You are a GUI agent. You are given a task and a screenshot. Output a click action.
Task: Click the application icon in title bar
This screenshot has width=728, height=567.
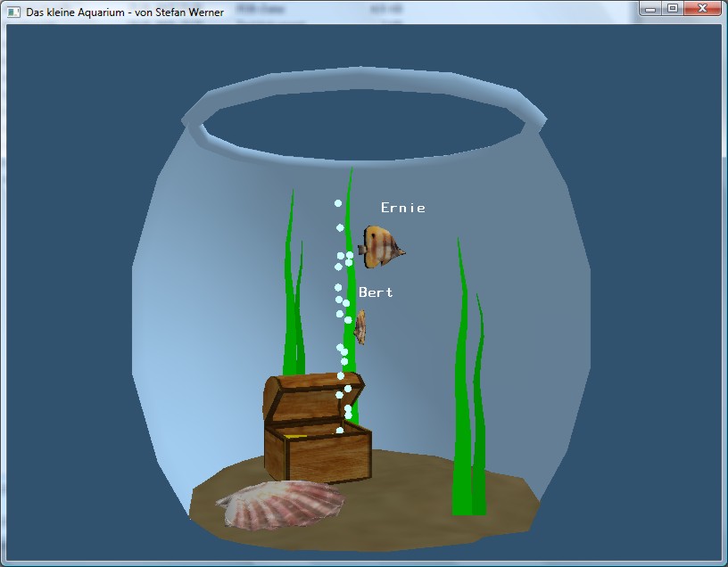pos(14,12)
